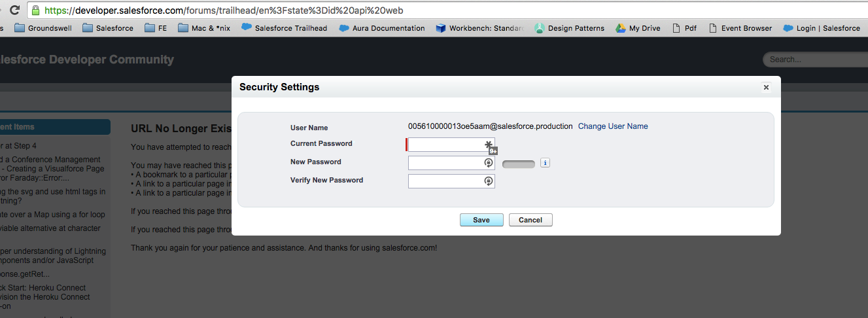Open the Aura Documentation bookmark
The image size is (868, 318).
382,28
